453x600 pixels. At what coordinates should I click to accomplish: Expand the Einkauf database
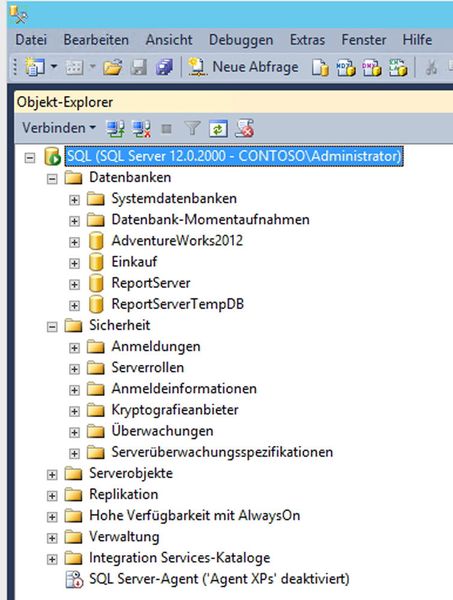coord(74,263)
